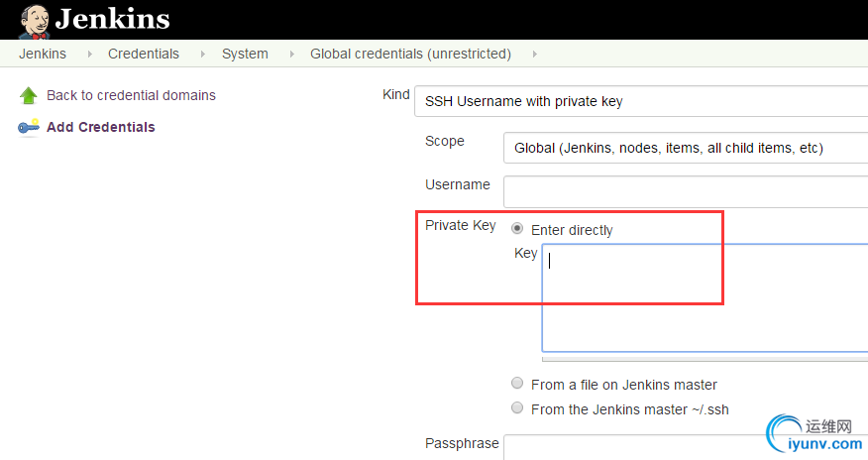Select From a file on Jenkins master
The width and height of the screenshot is (868, 460).
[x=517, y=383]
